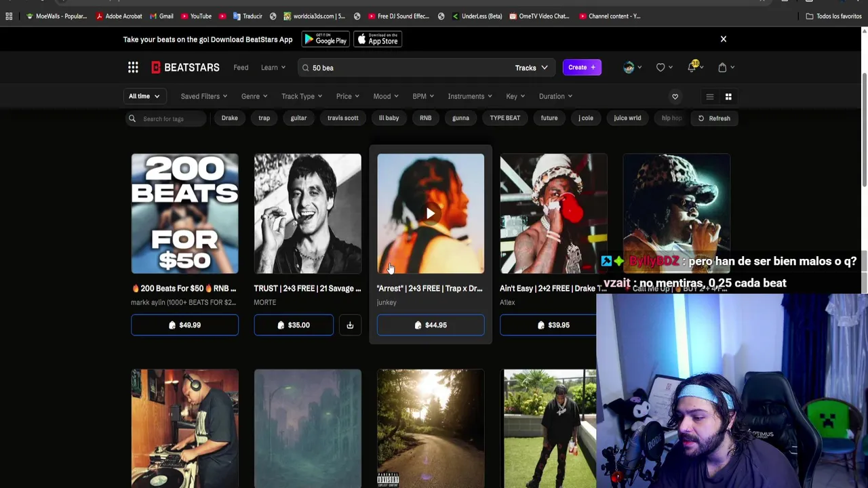Expand the BPM filter

click(x=422, y=96)
